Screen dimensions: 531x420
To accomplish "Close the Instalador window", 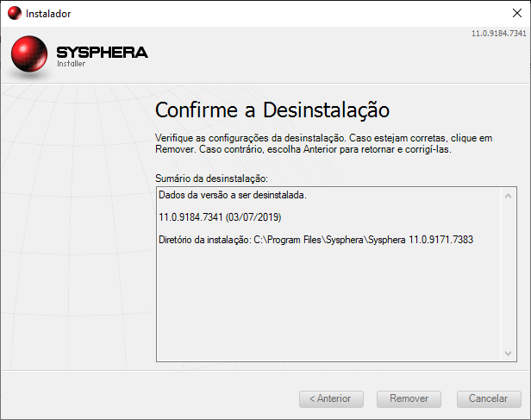I will pos(517,13).
